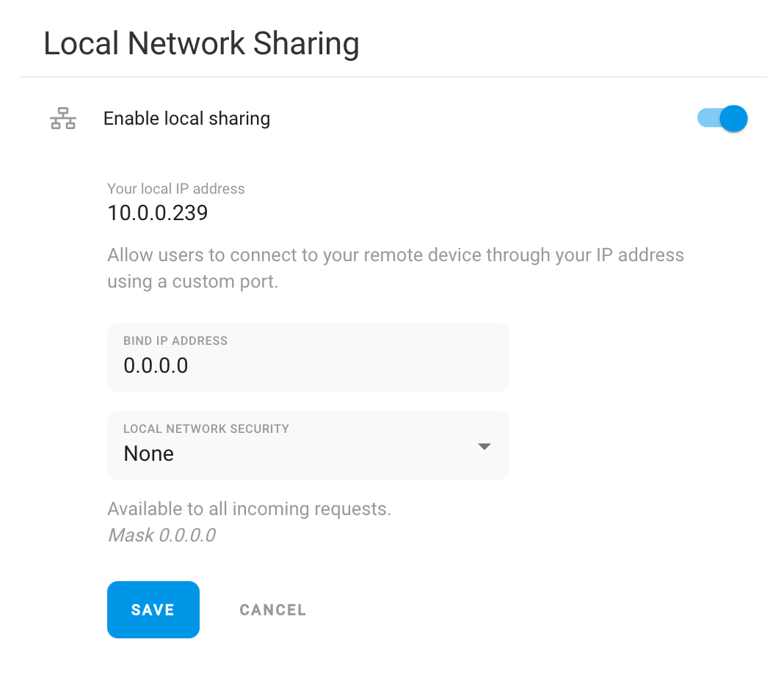Select the Enable local sharing label
The image size is (784, 678).
[x=186, y=118]
